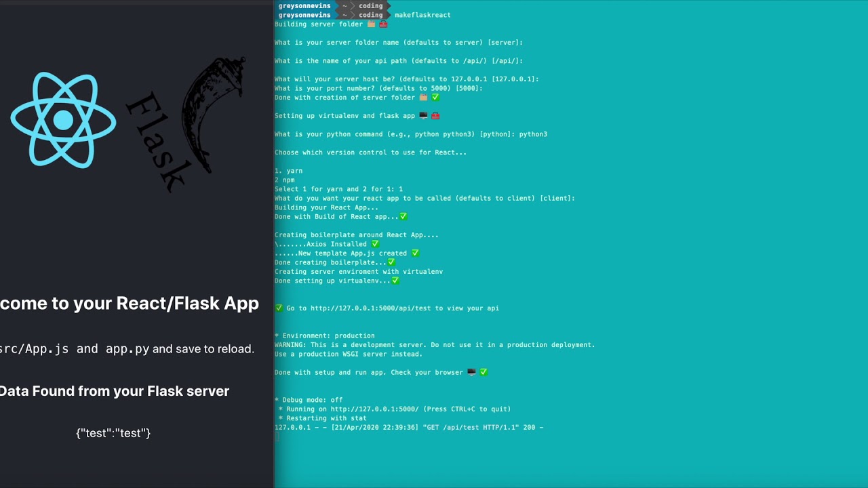
Task: Click the {"test":"test"} JSON output
Action: click(x=113, y=433)
